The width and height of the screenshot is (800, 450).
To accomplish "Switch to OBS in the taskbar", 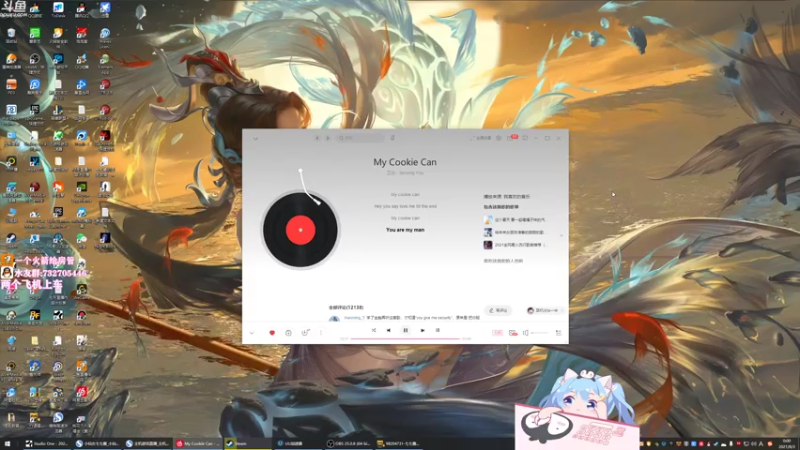I will tap(348, 444).
